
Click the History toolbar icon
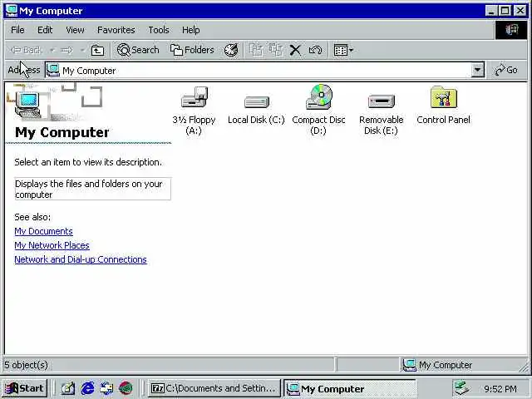coord(231,50)
